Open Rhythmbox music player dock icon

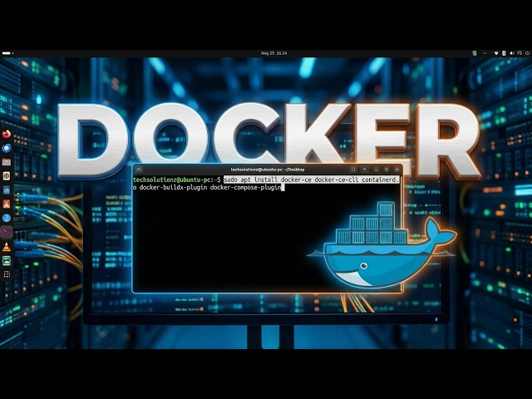pyautogui.click(x=7, y=175)
